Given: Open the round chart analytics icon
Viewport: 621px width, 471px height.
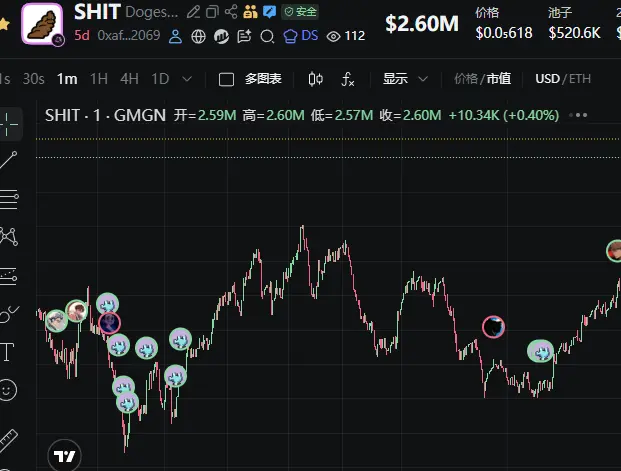Looking at the screenshot, I should pyautogui.click(x=221, y=36).
